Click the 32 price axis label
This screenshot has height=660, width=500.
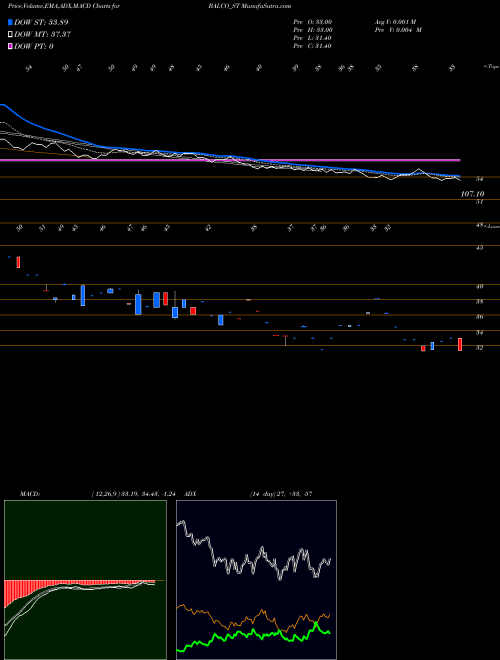coord(479,348)
